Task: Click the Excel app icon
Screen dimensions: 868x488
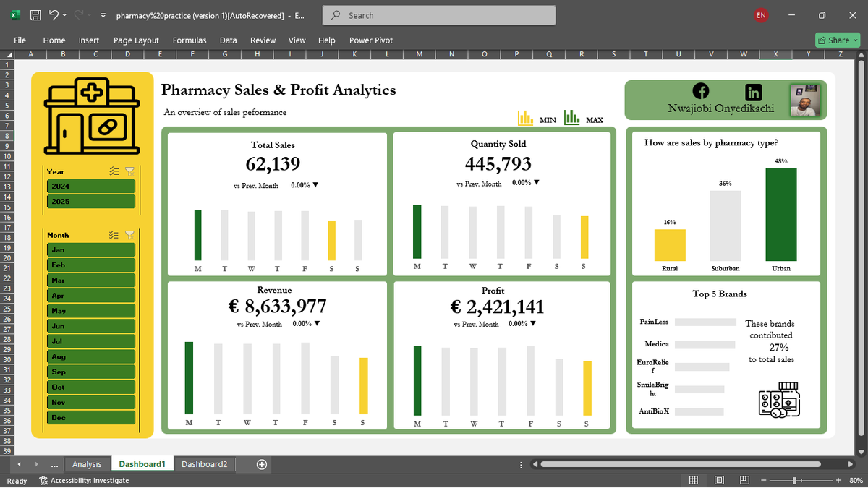Action: (x=15, y=15)
